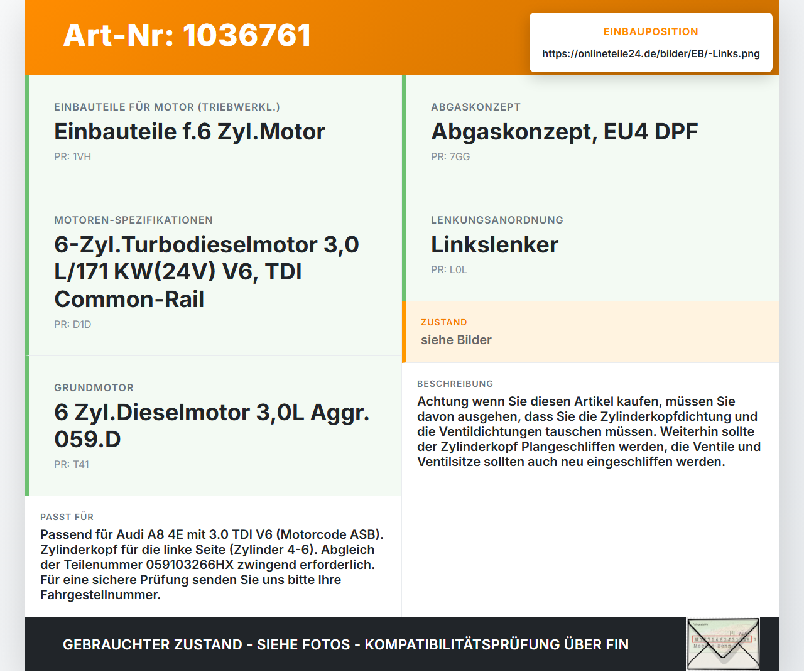This screenshot has height=672, width=804.
Task: Click the '6-Zyl.Turbodieselmotor 3,0 L/171 KW' text
Action: pos(207,271)
